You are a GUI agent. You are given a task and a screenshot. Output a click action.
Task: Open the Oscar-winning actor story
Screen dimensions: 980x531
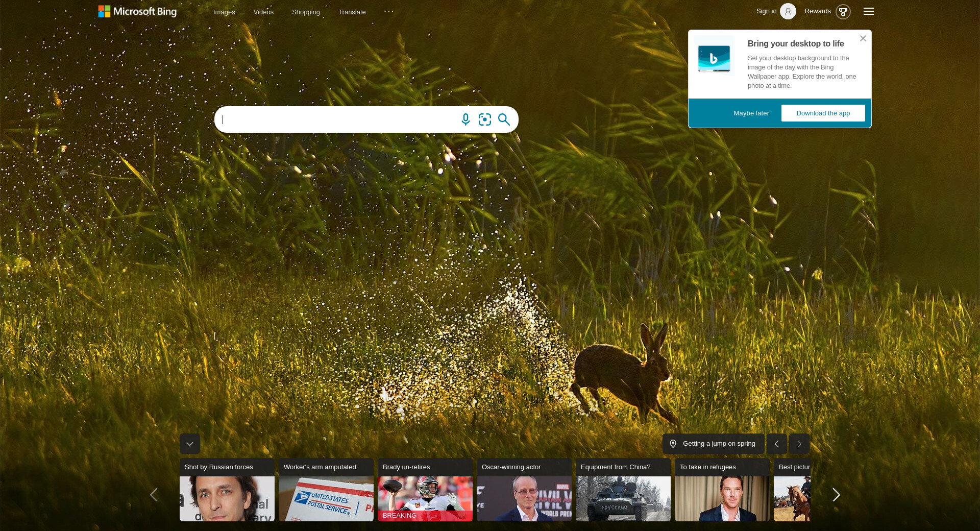(524, 490)
